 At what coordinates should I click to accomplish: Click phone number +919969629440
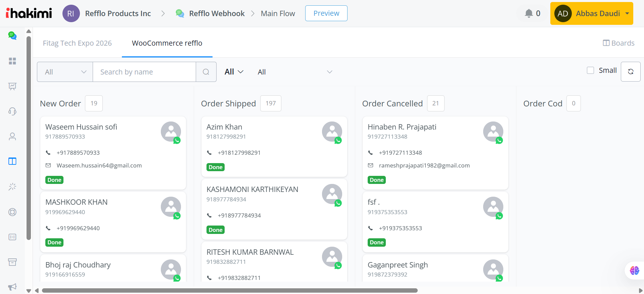pyautogui.click(x=78, y=228)
